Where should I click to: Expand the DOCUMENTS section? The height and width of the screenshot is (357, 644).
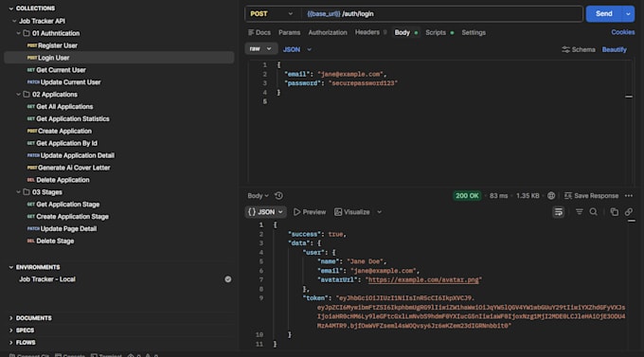[11, 318]
